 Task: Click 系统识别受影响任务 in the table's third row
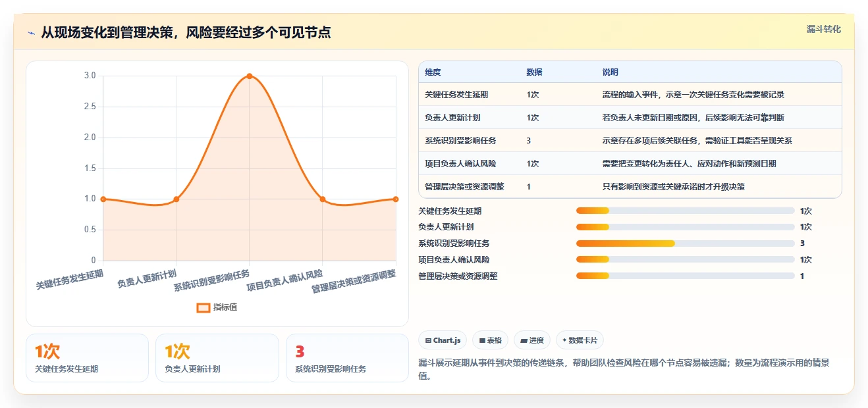(x=460, y=141)
